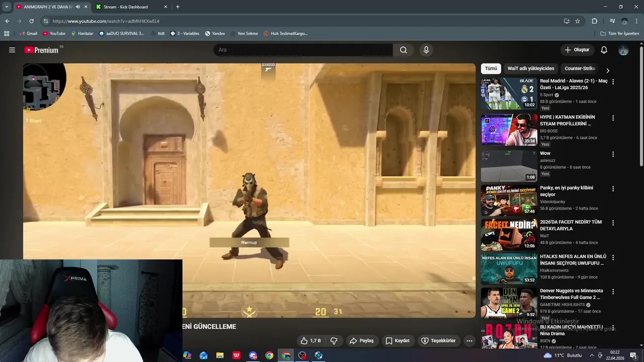Open Chrome profile avatar in toolbar
The height and width of the screenshot is (362, 644).
(624, 21)
